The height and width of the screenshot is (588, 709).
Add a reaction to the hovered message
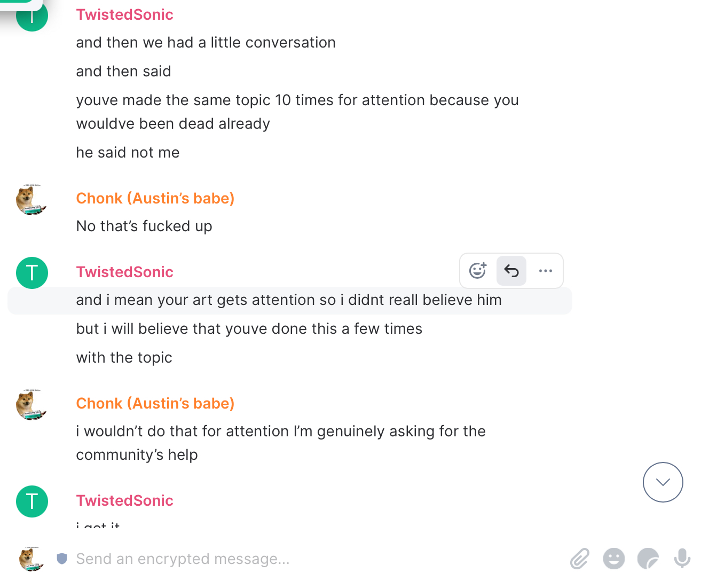pyautogui.click(x=477, y=271)
